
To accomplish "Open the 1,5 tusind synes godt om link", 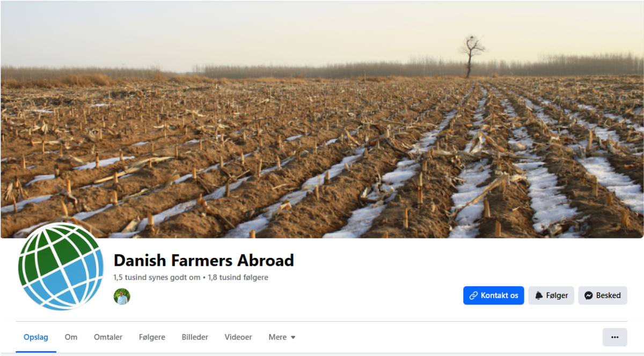I will (x=157, y=278).
